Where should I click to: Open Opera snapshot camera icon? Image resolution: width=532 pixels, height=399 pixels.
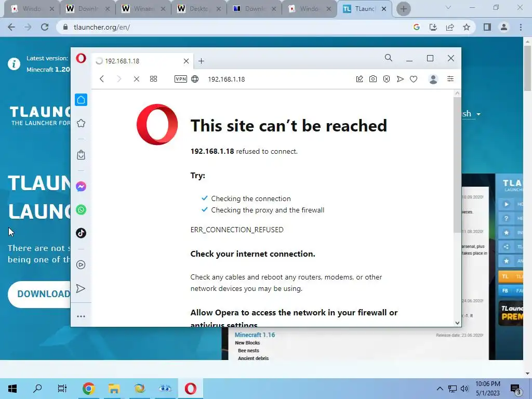(373, 79)
